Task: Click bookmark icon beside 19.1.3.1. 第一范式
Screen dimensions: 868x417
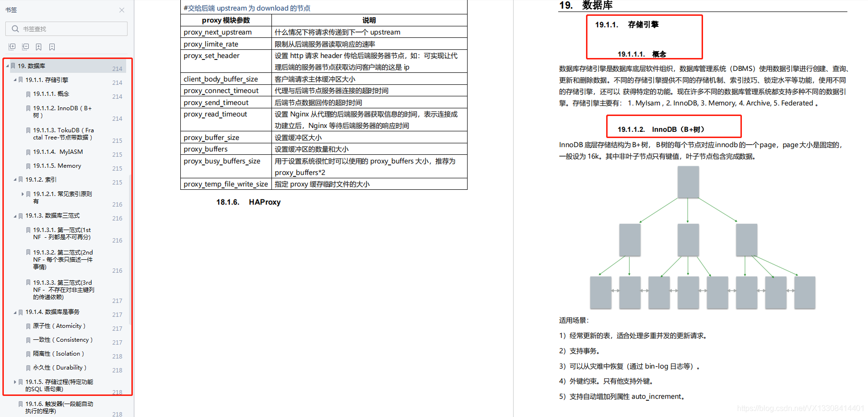Action: tap(28, 230)
